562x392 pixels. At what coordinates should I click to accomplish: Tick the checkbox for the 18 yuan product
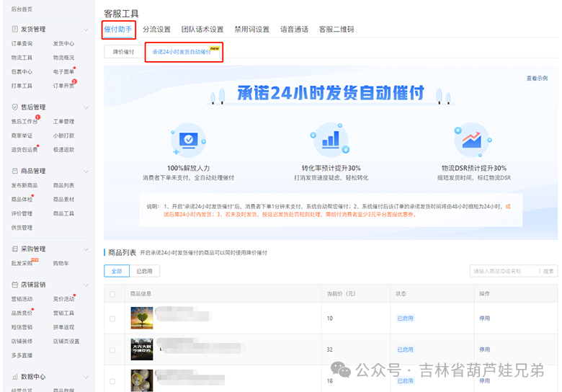coord(112,381)
